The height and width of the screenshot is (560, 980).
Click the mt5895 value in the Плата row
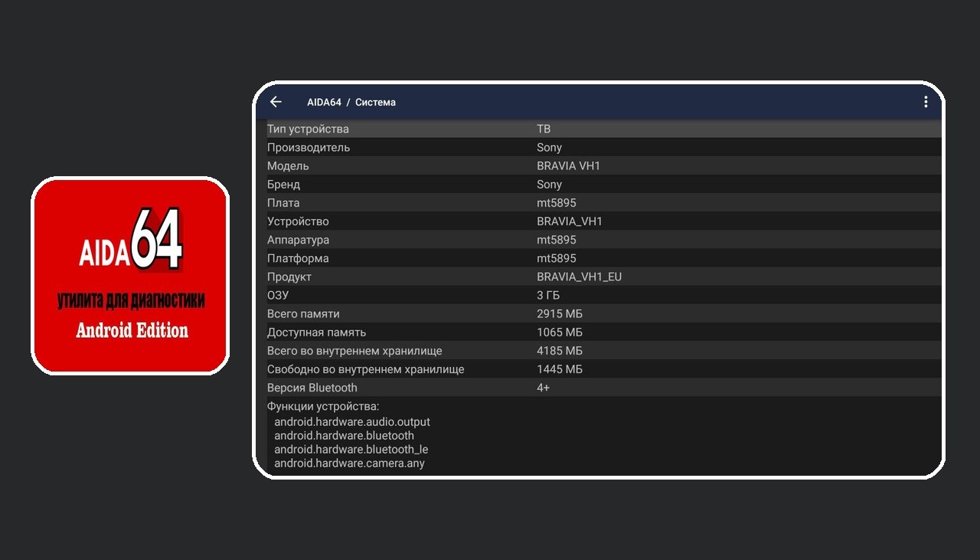(x=557, y=203)
